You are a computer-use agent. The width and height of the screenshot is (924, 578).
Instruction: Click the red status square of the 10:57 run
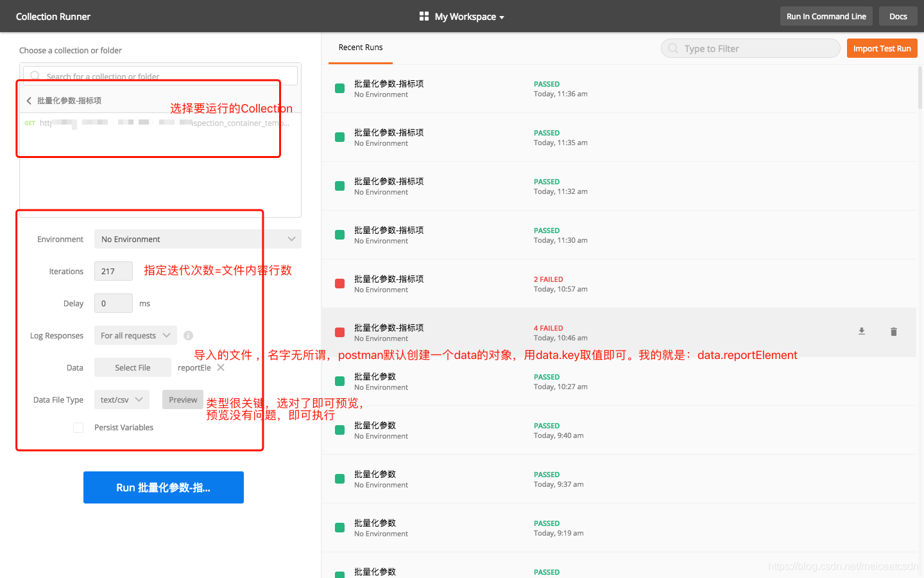tap(339, 283)
